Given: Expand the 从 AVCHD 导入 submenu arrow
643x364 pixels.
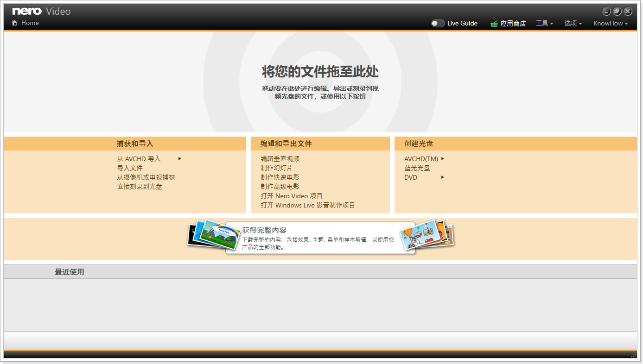Looking at the screenshot, I should (180, 159).
